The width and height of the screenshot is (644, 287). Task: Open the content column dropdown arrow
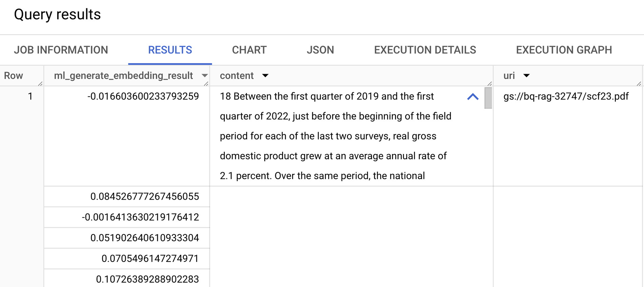click(265, 75)
